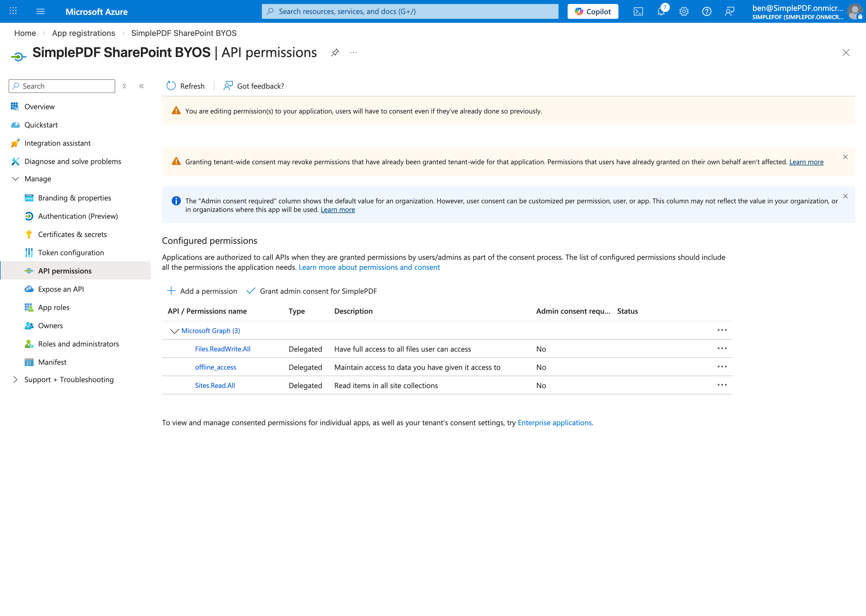Go to Expose an API page
The image size is (866, 616).
(x=61, y=289)
